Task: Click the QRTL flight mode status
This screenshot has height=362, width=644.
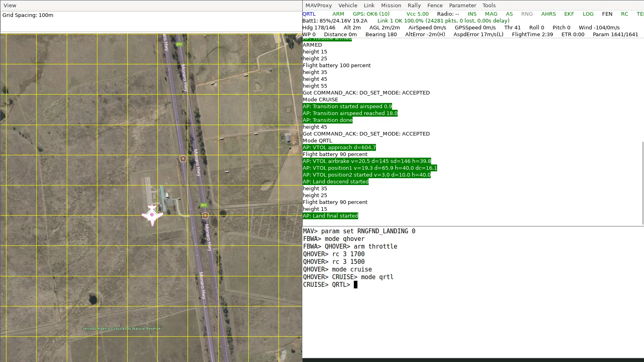Action: [x=309, y=14]
